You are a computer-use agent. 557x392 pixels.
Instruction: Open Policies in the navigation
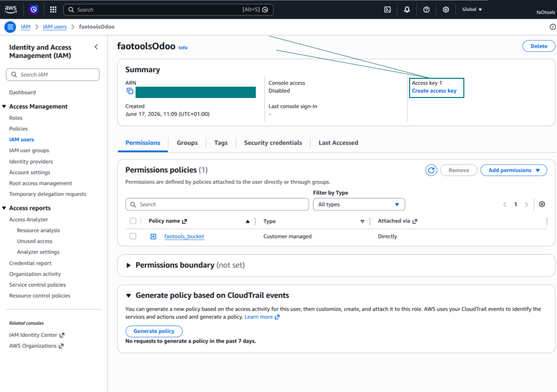coord(18,129)
